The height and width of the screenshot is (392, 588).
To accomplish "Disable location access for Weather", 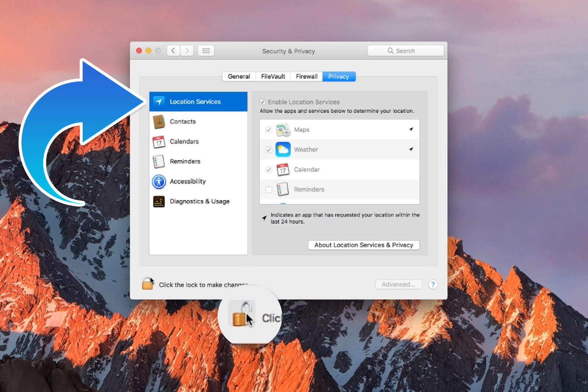I will [269, 150].
